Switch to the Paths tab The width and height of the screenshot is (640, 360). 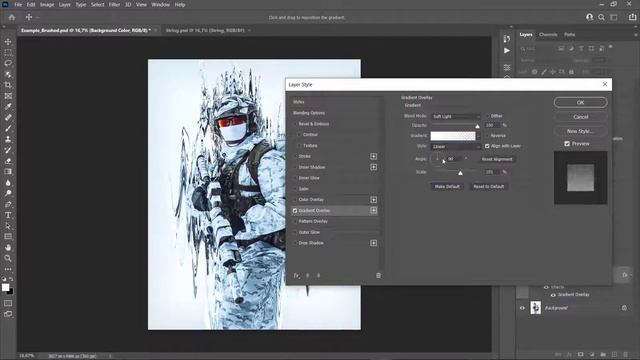click(x=570, y=35)
